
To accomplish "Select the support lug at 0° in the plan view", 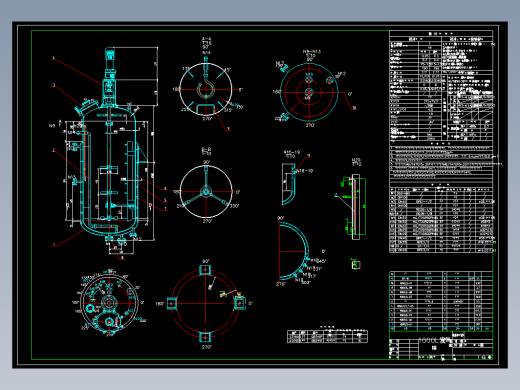I will [239, 303].
